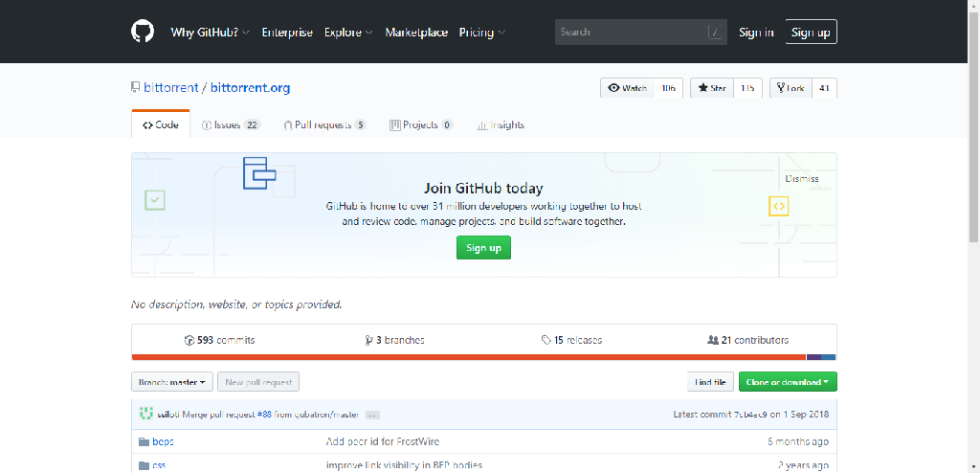The image size is (980, 473).
Task: Click the branches icon beside 3 branches
Action: (368, 340)
